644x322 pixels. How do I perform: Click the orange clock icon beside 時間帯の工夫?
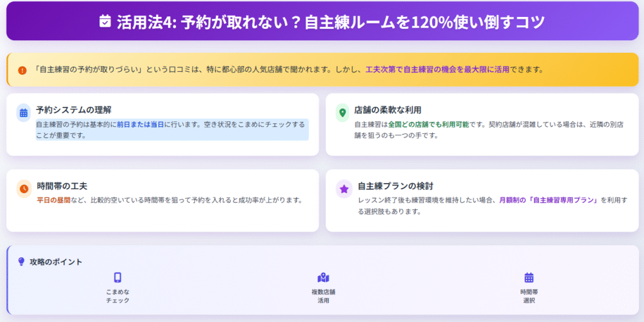point(24,189)
